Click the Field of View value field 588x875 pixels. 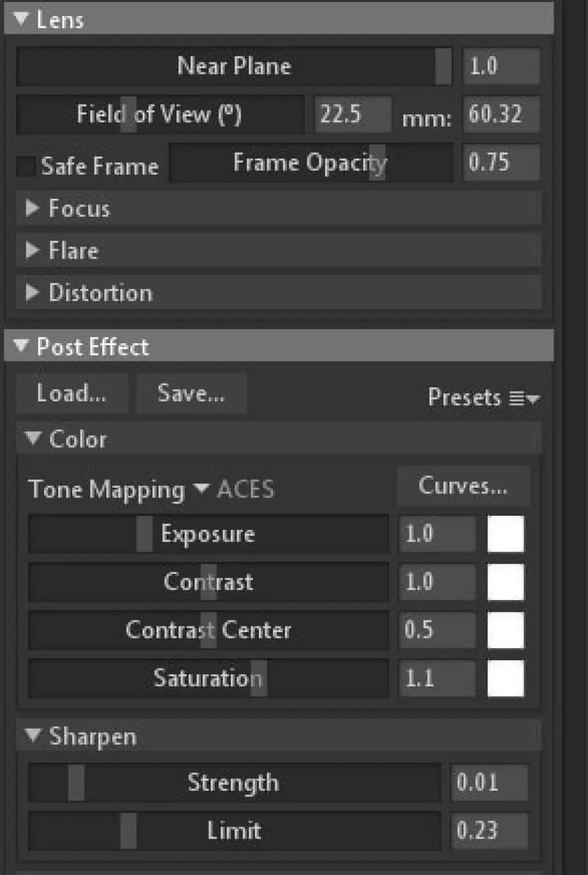(353, 114)
